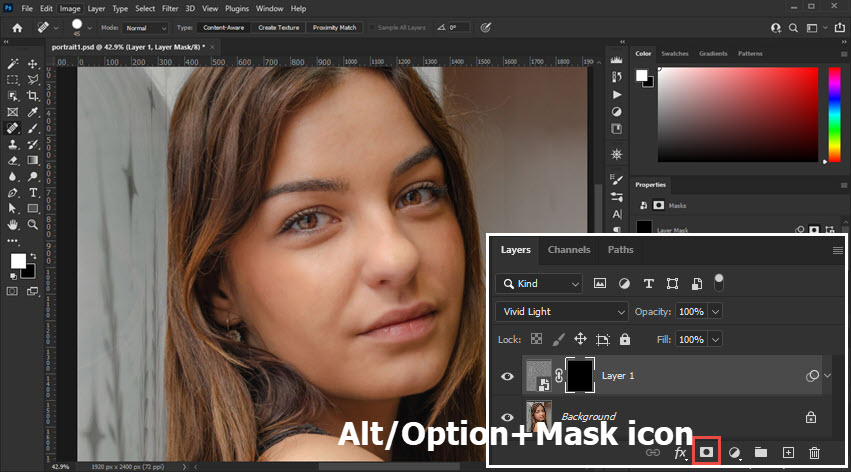851x472 pixels.
Task: Hide Layer 1 using its eye icon
Action: click(507, 376)
